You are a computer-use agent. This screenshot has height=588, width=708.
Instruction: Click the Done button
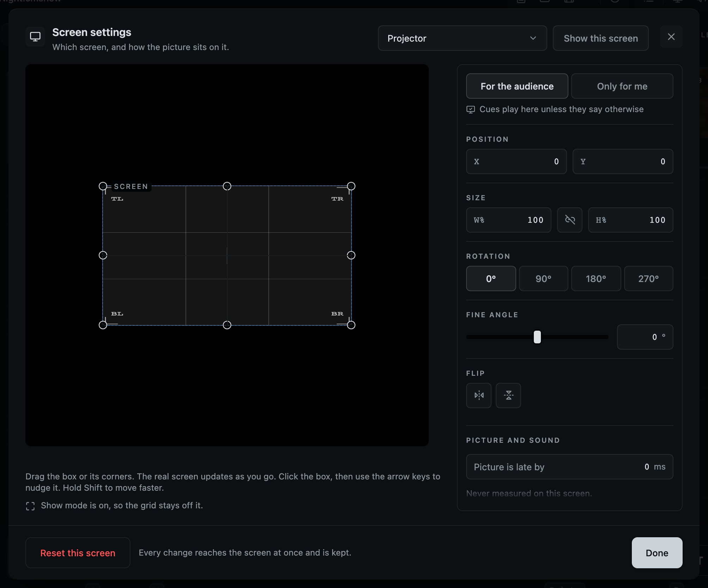657,553
